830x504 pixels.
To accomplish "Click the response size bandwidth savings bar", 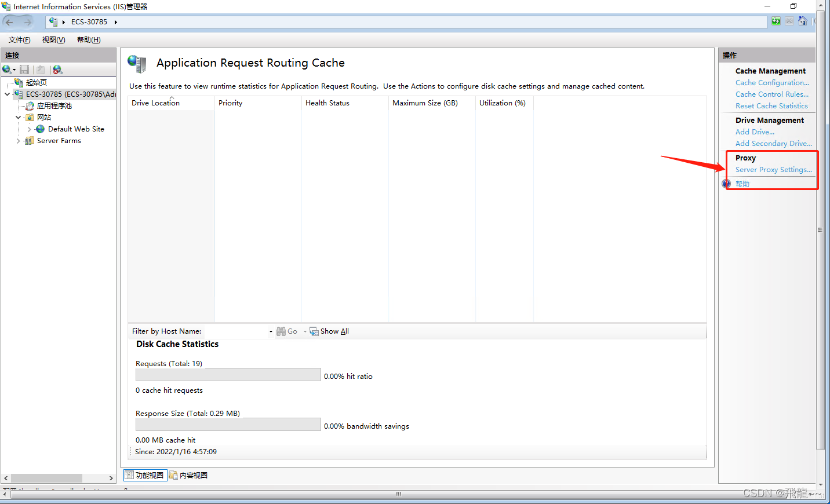I will pyautogui.click(x=228, y=425).
